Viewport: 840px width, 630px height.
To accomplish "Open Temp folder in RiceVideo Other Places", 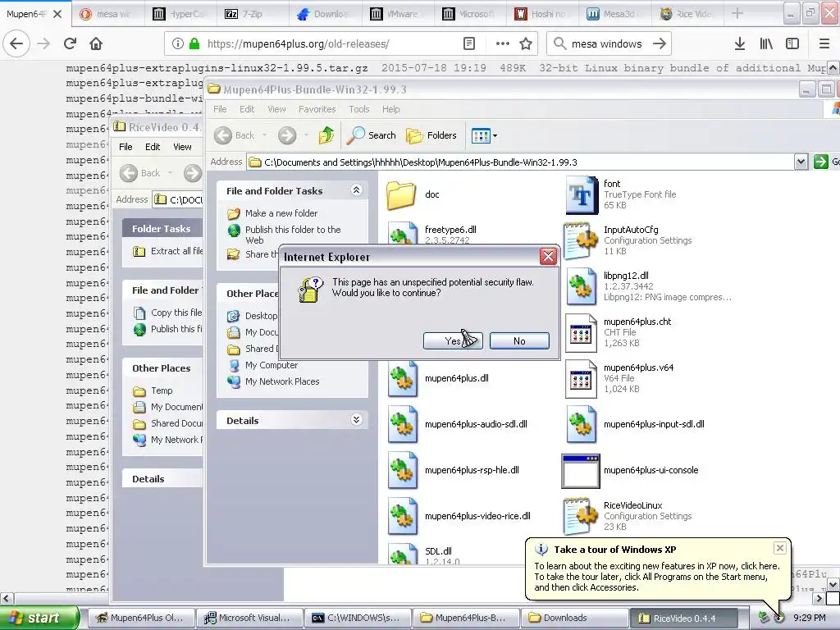I will (x=162, y=390).
